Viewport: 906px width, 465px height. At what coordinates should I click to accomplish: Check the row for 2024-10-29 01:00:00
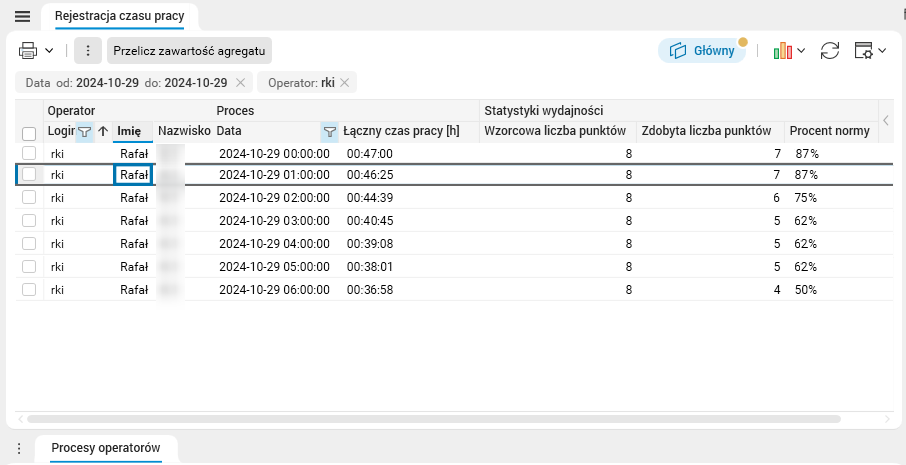29,174
